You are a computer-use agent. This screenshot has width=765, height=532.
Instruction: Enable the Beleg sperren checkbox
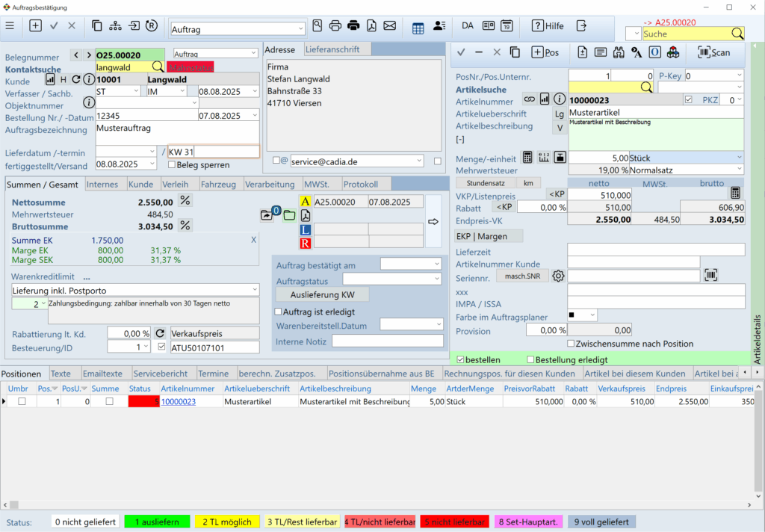pyautogui.click(x=172, y=164)
